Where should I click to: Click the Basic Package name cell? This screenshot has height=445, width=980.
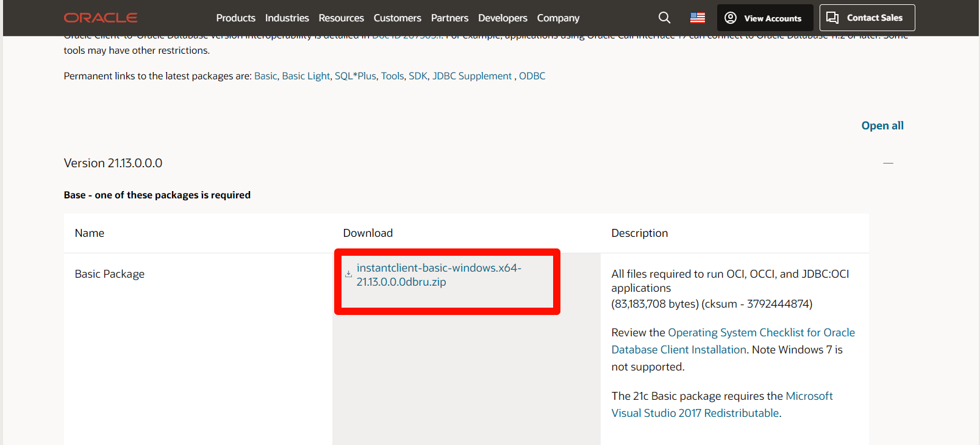[110, 274]
